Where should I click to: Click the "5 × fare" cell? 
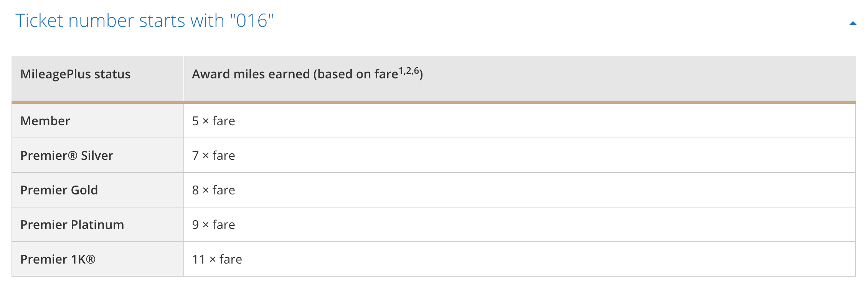[x=213, y=121]
